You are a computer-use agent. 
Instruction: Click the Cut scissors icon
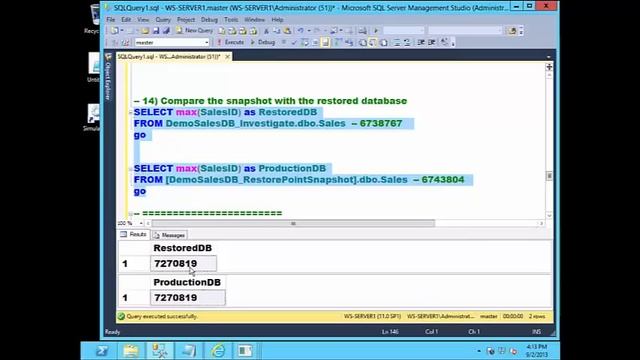coord(266,31)
